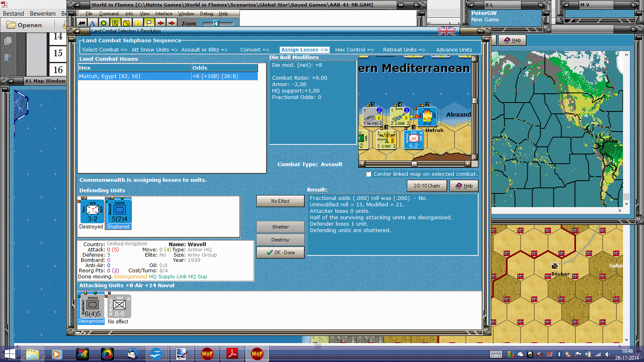Click linked map scroll-left arrow
The width and height of the screenshot is (644, 362).
[x=361, y=164]
